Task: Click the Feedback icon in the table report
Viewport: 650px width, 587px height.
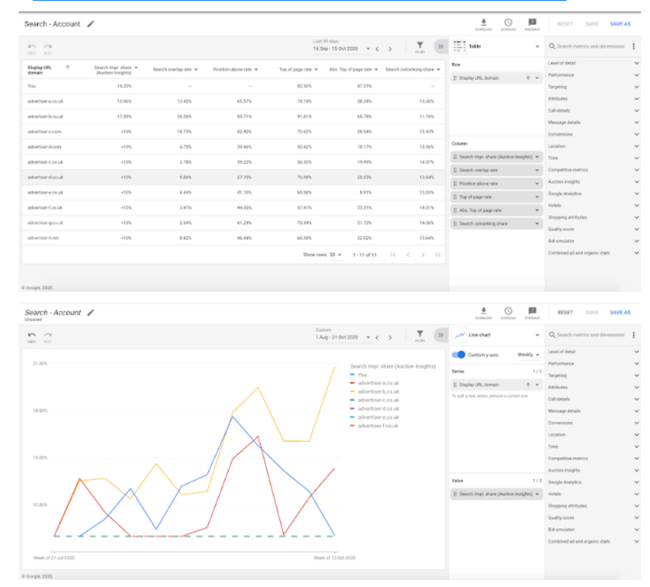Action: click(x=532, y=22)
